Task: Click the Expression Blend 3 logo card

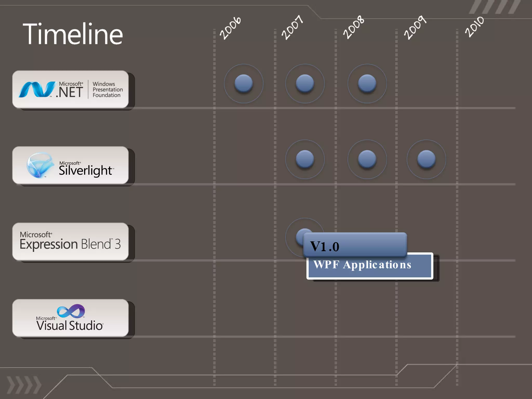Action: pyautogui.click(x=70, y=242)
